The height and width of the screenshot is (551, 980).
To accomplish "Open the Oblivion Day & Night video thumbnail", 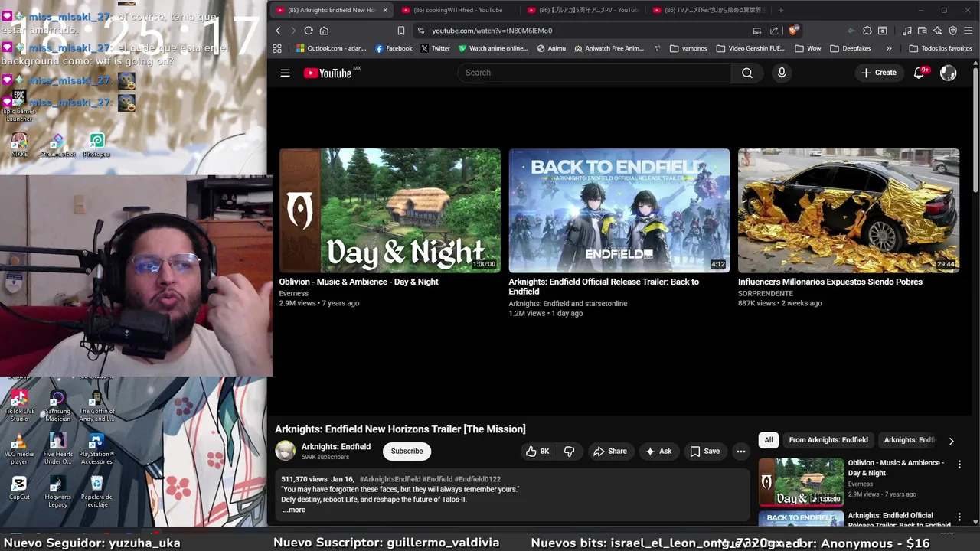I will (390, 210).
